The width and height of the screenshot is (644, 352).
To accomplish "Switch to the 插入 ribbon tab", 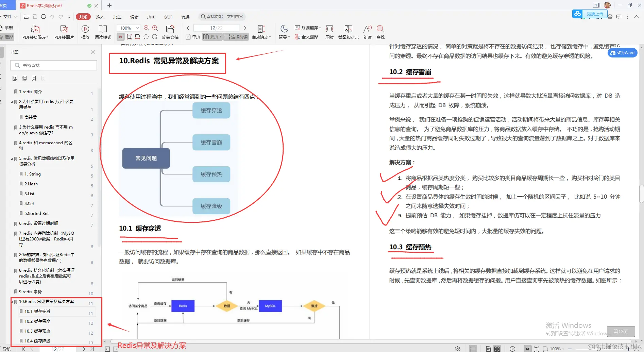I will pyautogui.click(x=100, y=16).
